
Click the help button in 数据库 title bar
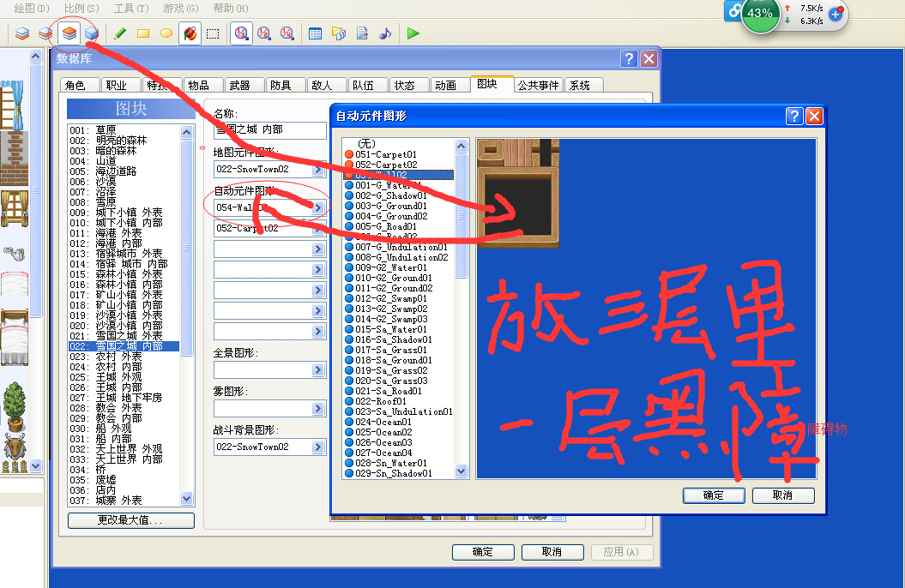(629, 58)
